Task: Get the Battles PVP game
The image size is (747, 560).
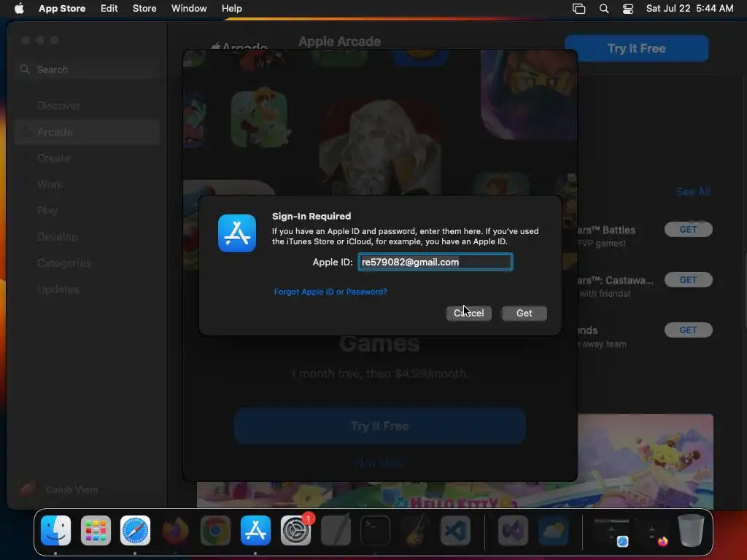Action: (688, 230)
